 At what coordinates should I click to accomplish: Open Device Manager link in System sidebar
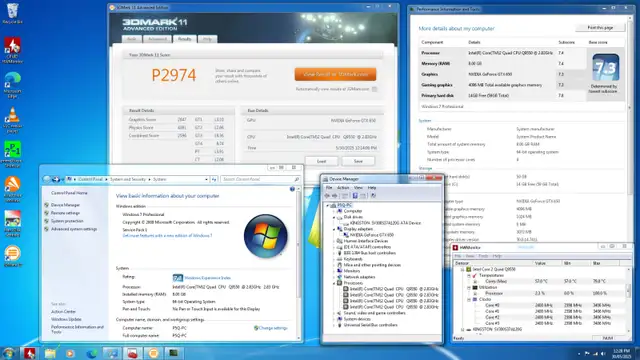click(x=65, y=205)
